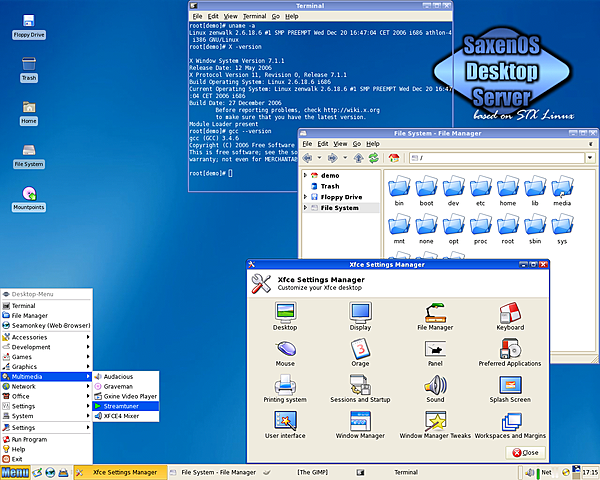Choose Exit in desktop menu
Viewport: 600px width, 480px height.
coord(46,459)
